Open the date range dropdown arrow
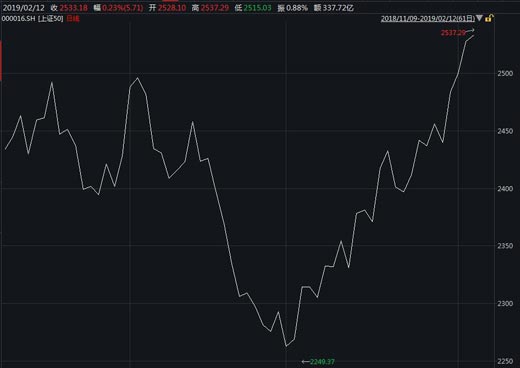The width and height of the screenshot is (520, 368). click(479, 18)
